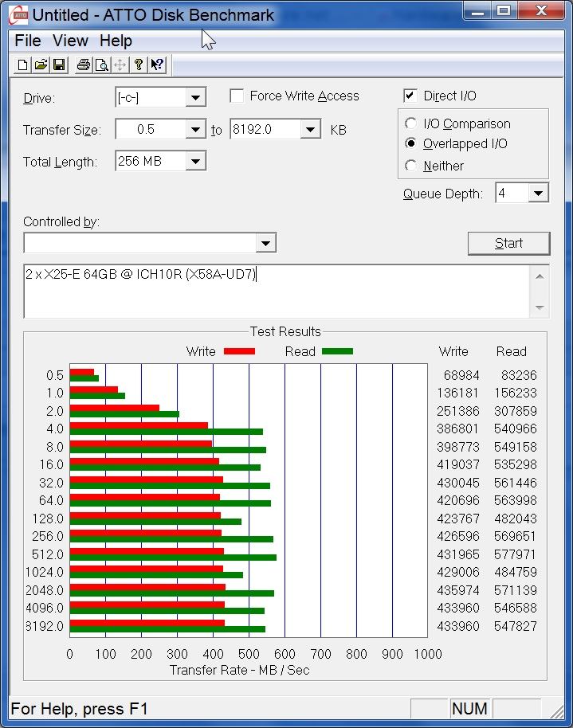Click the description scrollbar up arrow
573x728 pixels.
click(540, 276)
